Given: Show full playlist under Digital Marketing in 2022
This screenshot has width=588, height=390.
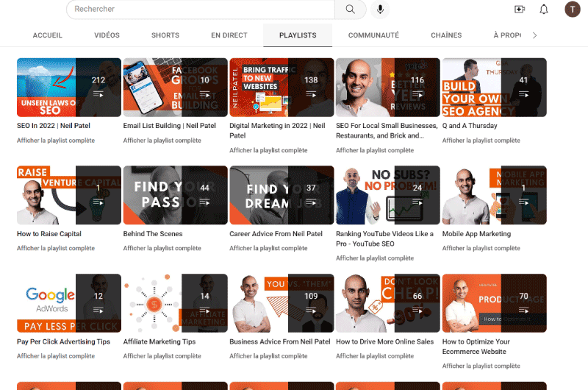Looking at the screenshot, I should 268,150.
